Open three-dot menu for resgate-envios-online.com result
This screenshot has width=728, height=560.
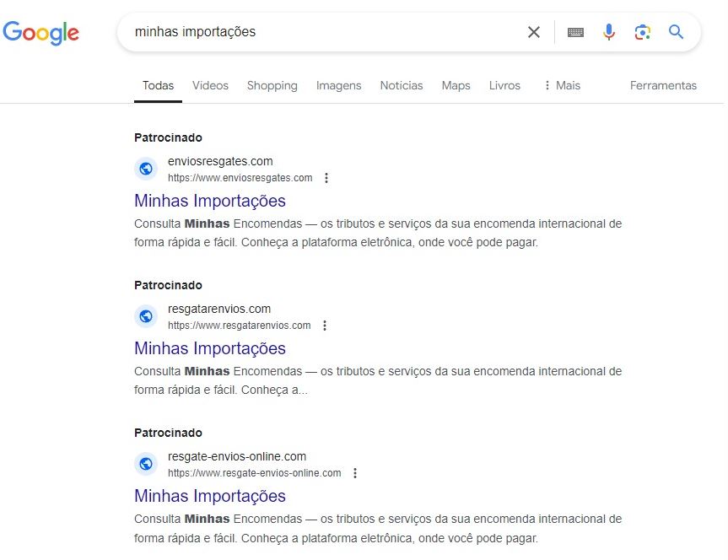point(355,473)
